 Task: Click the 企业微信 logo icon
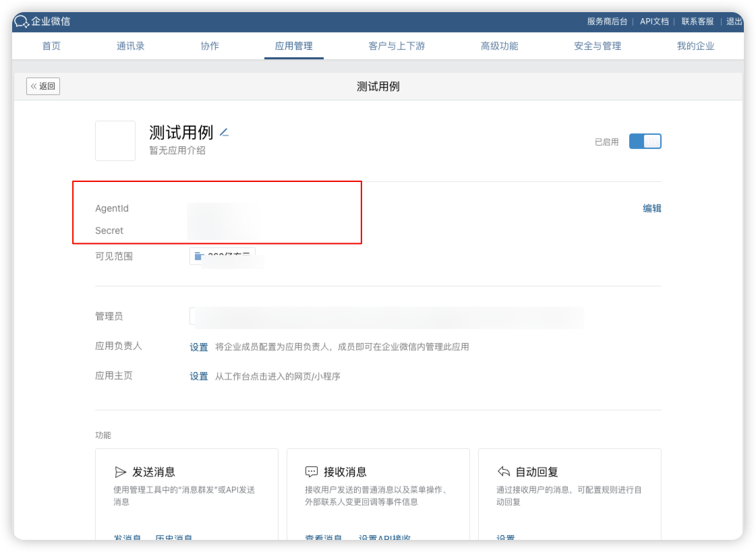point(20,21)
